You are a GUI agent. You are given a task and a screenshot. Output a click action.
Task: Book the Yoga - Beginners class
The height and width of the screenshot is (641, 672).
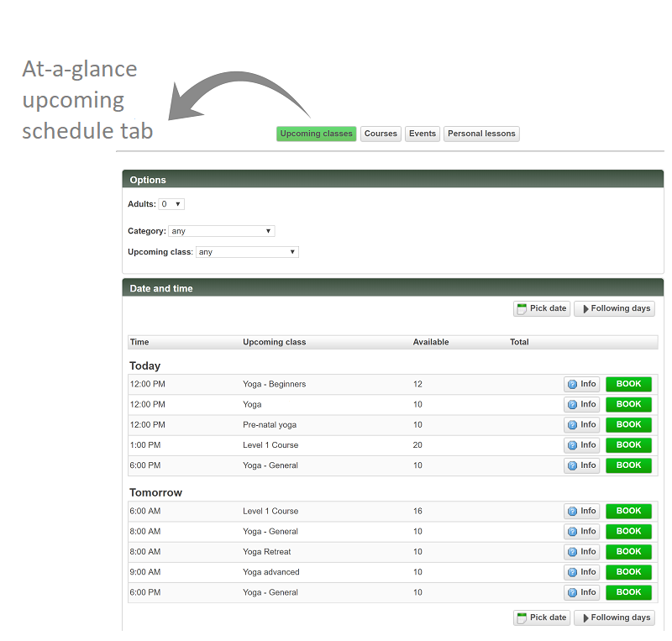tap(628, 385)
